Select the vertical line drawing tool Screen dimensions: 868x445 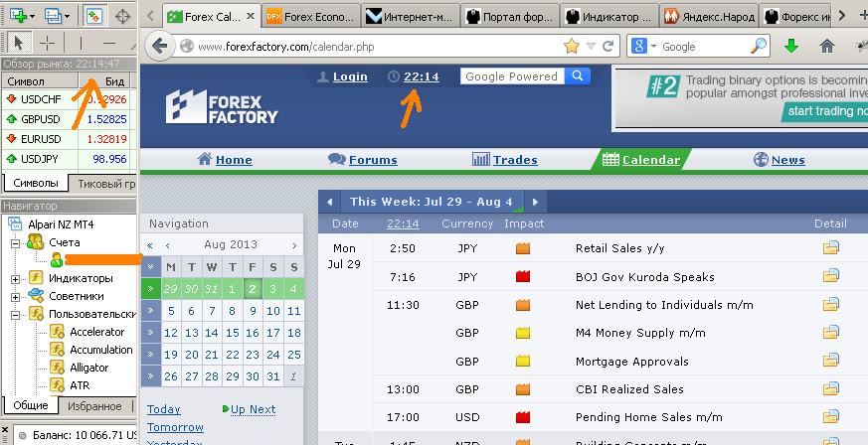point(81,43)
